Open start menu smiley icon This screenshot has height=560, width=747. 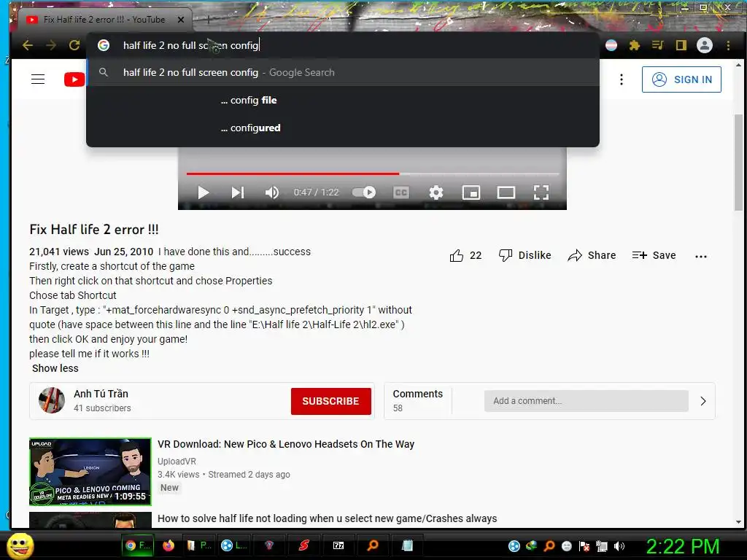tap(20, 545)
